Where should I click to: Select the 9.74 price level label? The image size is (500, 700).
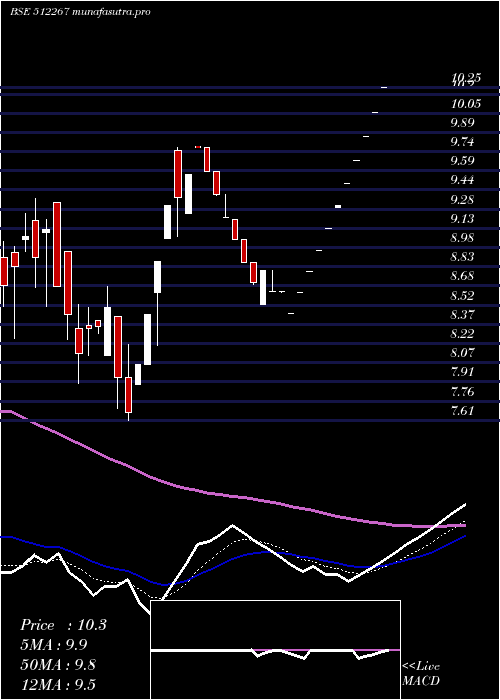tap(462, 142)
